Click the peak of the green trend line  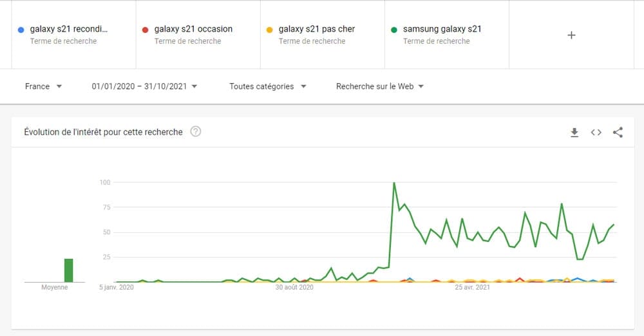click(x=393, y=183)
